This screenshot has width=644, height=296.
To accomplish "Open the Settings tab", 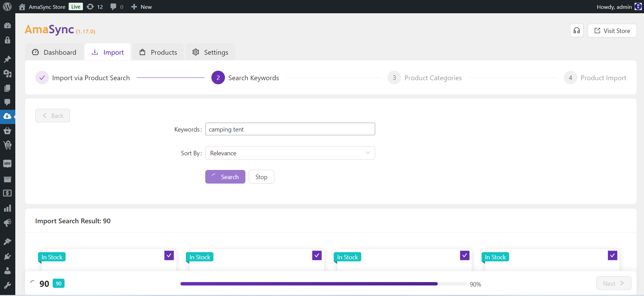I will coord(210,52).
